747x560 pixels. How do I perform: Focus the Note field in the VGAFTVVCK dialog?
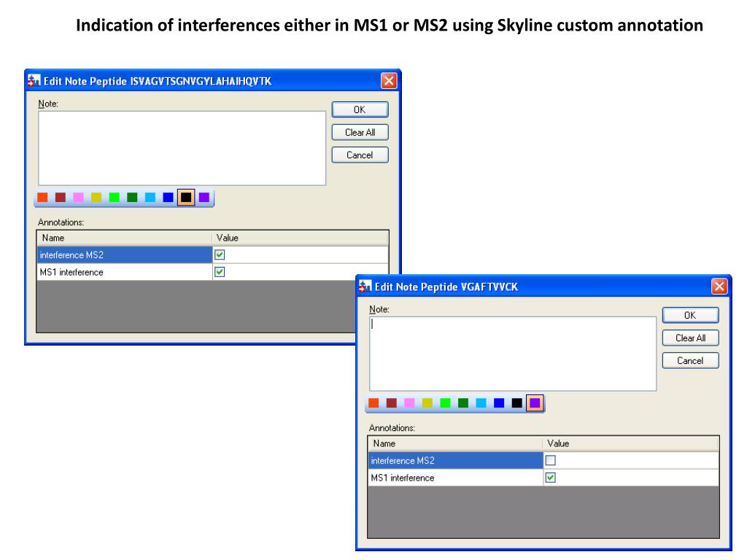point(513,354)
